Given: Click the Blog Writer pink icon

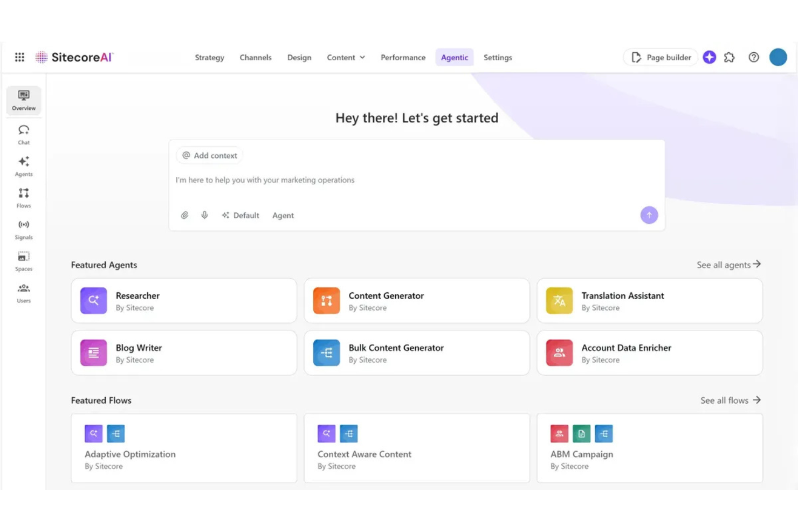Looking at the screenshot, I should 94,353.
